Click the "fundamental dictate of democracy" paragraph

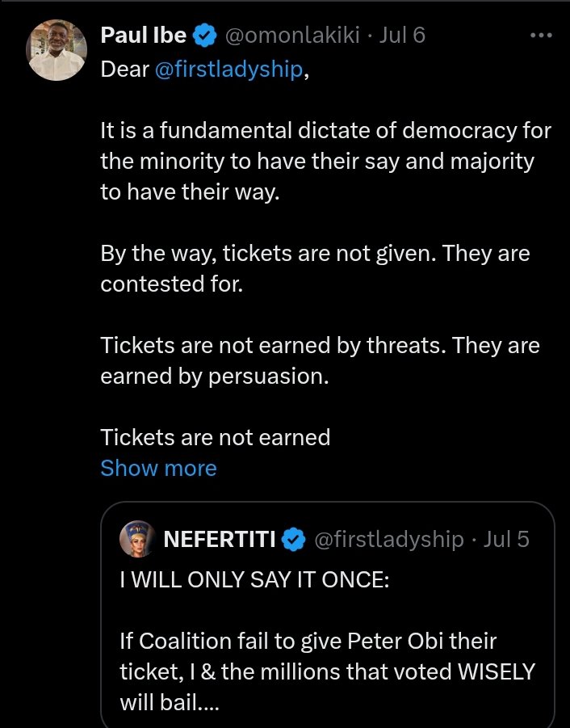point(316,161)
